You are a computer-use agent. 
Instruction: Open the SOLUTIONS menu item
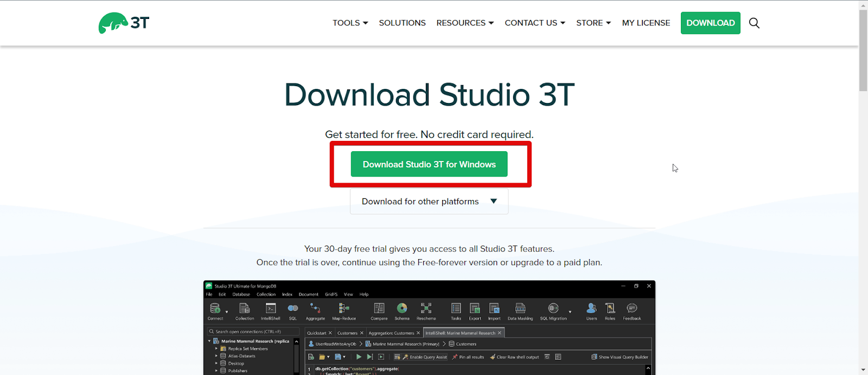tap(403, 23)
